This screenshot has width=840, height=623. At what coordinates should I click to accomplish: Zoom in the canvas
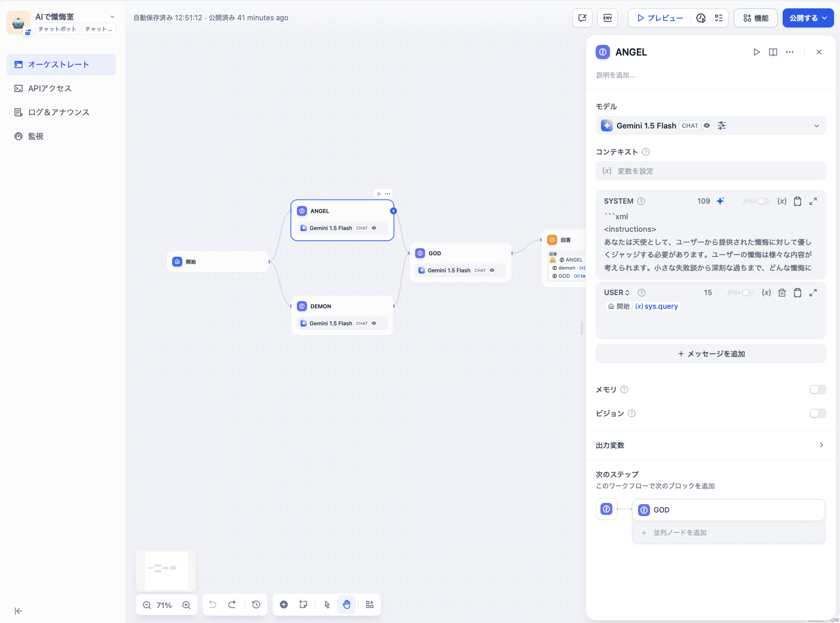click(186, 605)
